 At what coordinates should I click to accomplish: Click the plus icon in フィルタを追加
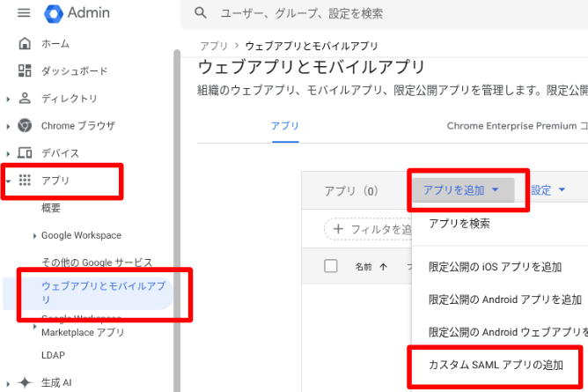click(x=338, y=229)
